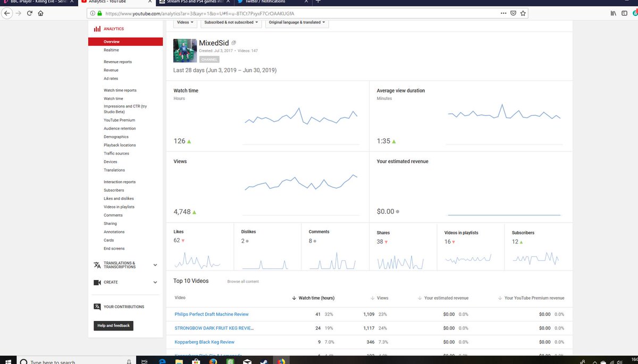This screenshot has width=638, height=364.
Task: Open the page actions three-dots menu
Action: click(503, 13)
